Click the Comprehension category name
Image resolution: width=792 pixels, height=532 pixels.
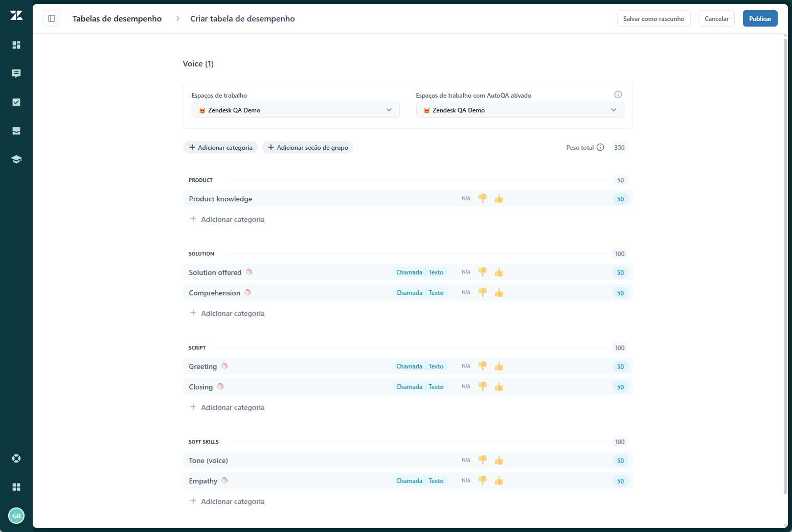214,293
